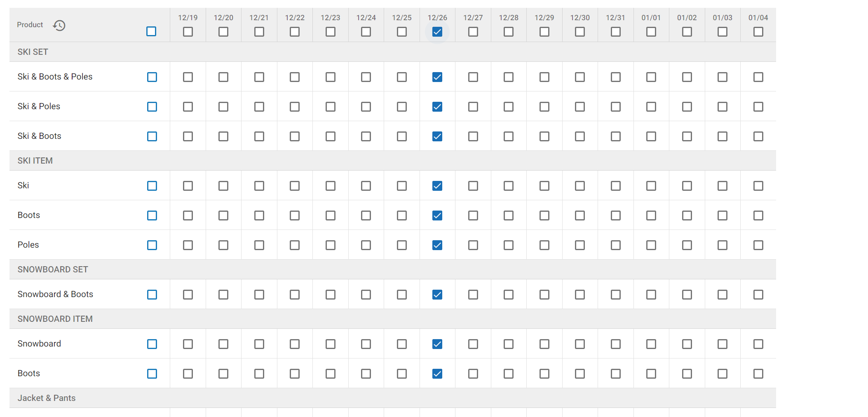Image resolution: width=868 pixels, height=417 pixels.
Task: Check Ski item for 12/24
Action: (366, 186)
